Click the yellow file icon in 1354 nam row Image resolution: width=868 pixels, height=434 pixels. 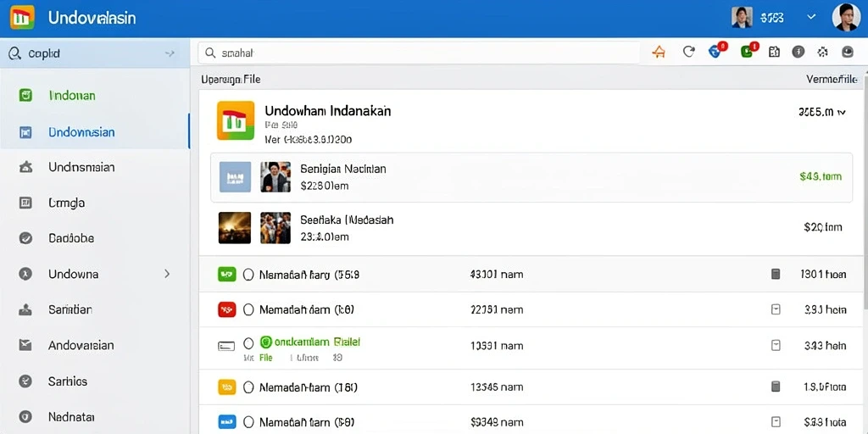click(227, 387)
